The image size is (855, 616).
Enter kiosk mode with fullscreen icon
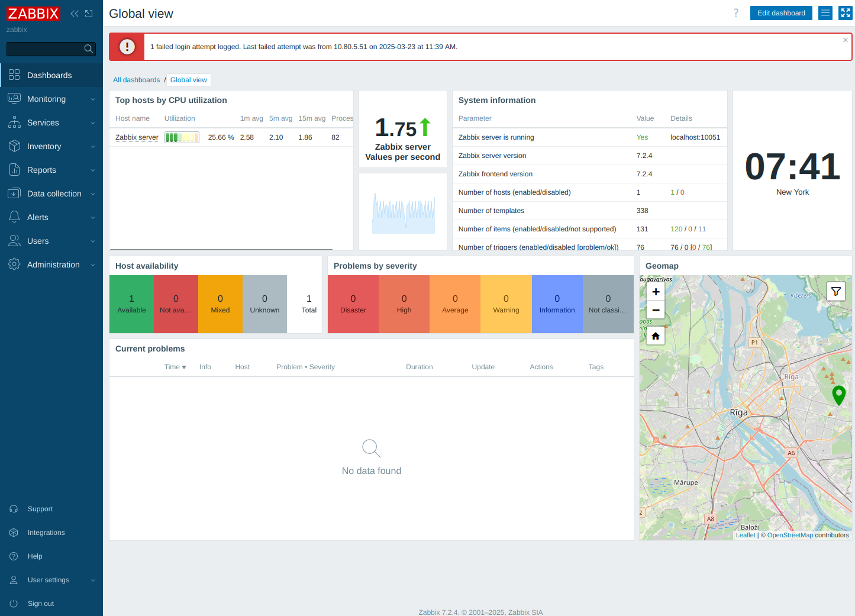846,13
